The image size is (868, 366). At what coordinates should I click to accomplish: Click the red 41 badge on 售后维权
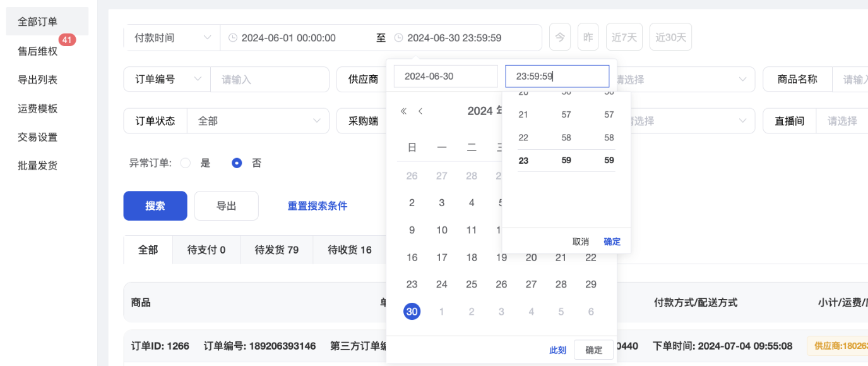68,40
